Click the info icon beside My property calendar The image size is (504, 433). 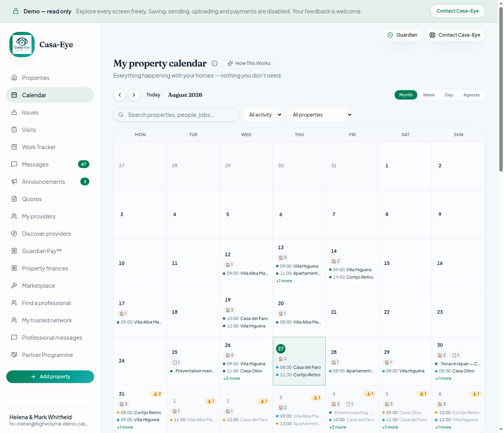[x=215, y=63]
